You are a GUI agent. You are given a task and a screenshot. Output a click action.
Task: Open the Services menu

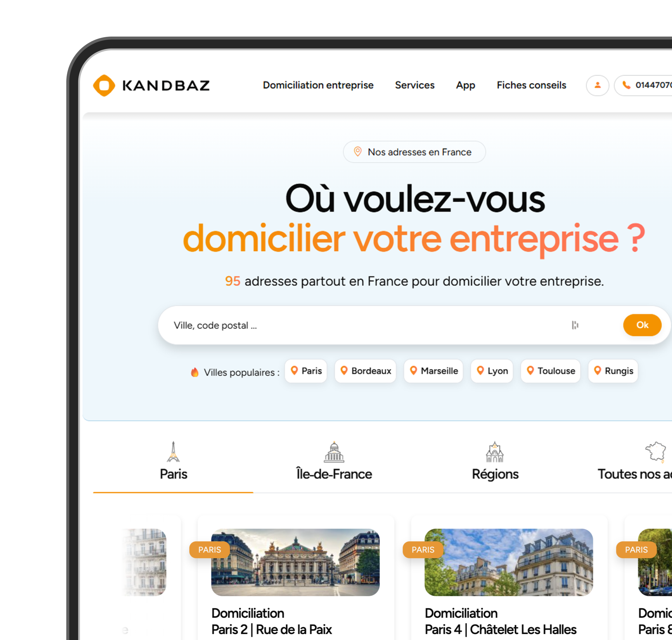click(415, 85)
